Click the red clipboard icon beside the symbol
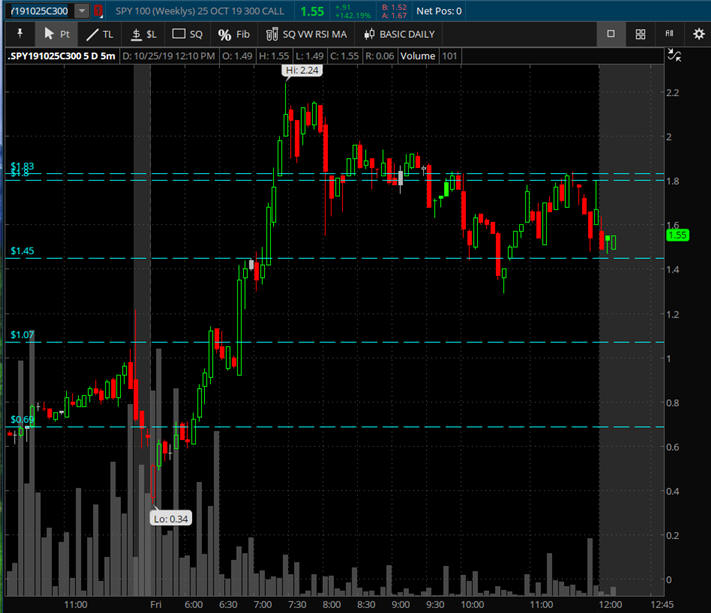 [x=98, y=11]
